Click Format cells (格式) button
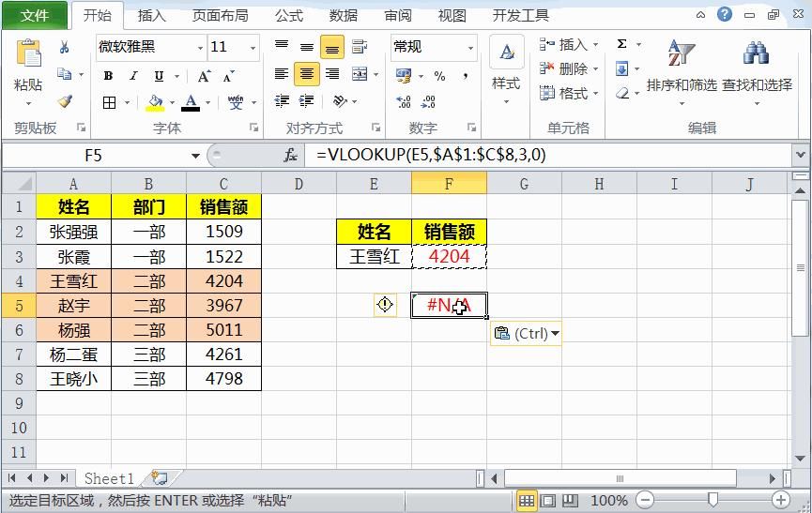812x513 pixels. pos(569,93)
